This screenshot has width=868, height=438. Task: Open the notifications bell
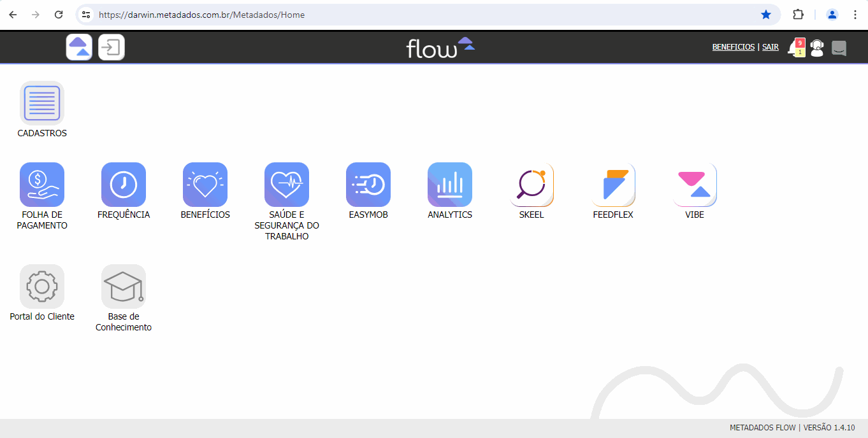(796, 48)
